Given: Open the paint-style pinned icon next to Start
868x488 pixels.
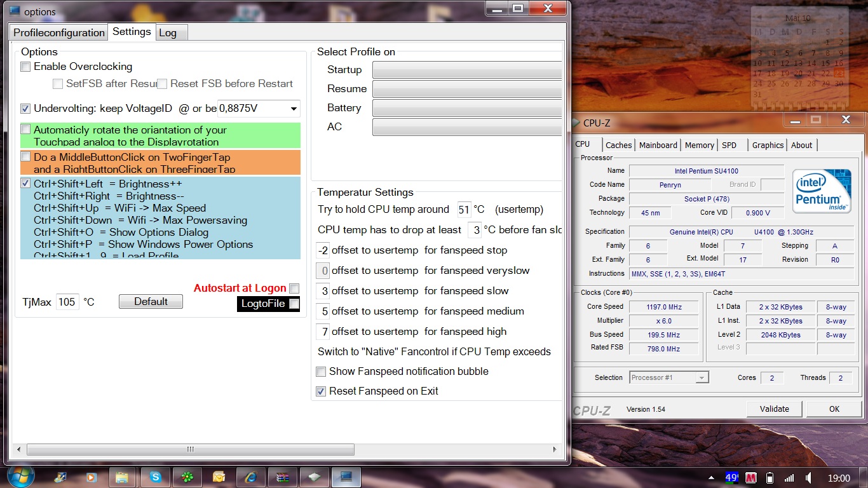Looking at the screenshot, I should [x=60, y=477].
